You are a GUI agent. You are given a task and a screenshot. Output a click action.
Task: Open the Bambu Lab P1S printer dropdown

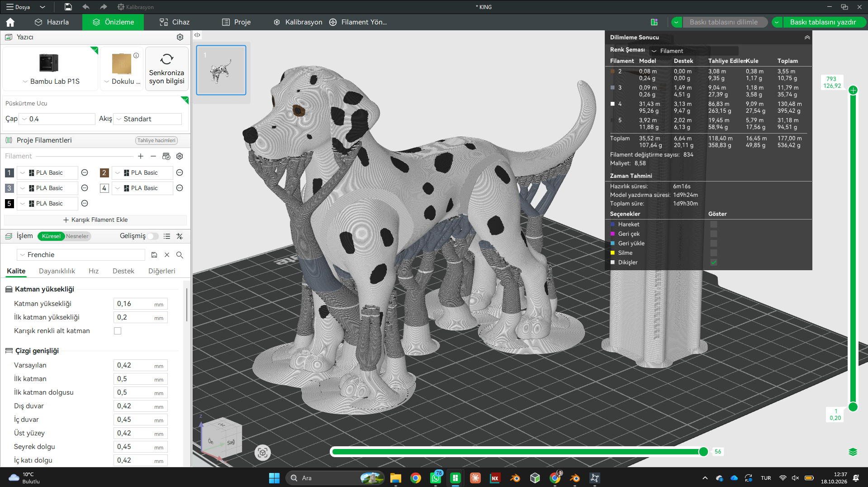point(51,81)
